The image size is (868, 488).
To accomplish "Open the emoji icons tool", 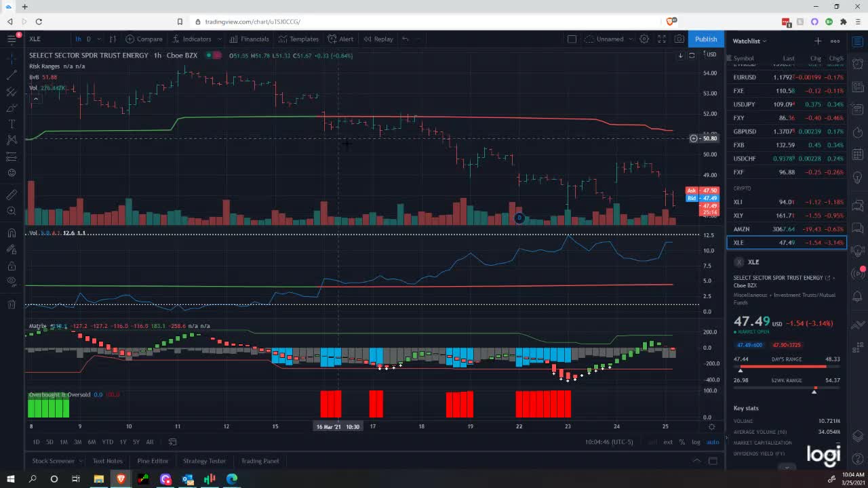I will click(12, 173).
